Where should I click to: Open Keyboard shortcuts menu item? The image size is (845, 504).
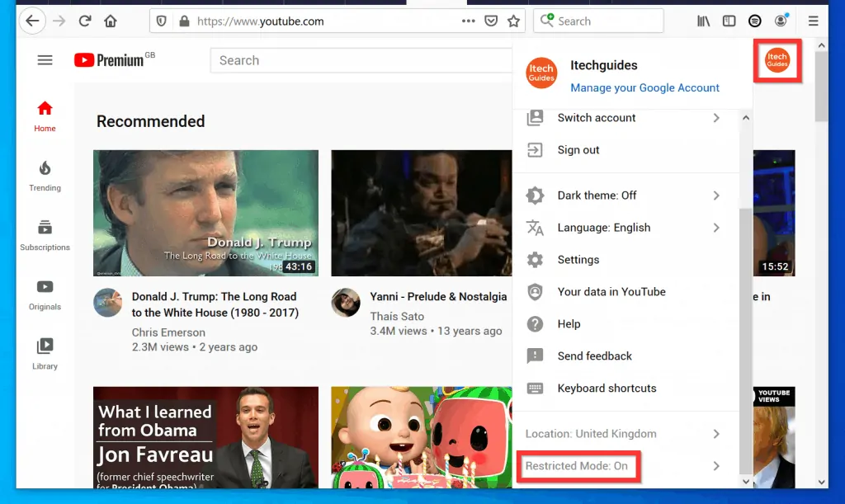click(x=625, y=389)
